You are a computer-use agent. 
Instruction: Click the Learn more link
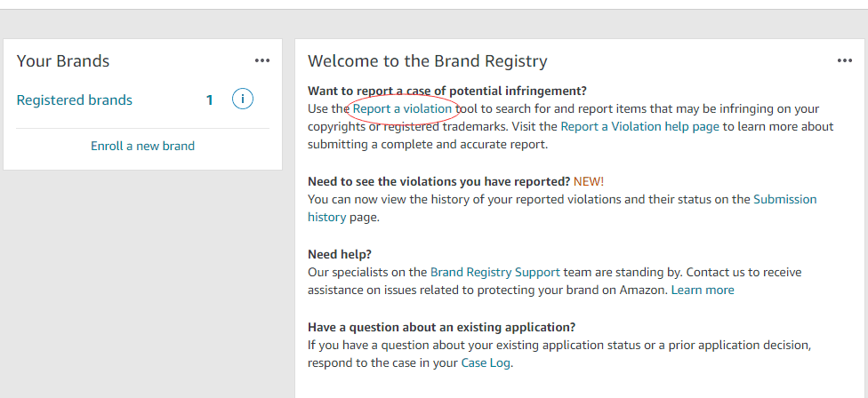[x=703, y=290]
